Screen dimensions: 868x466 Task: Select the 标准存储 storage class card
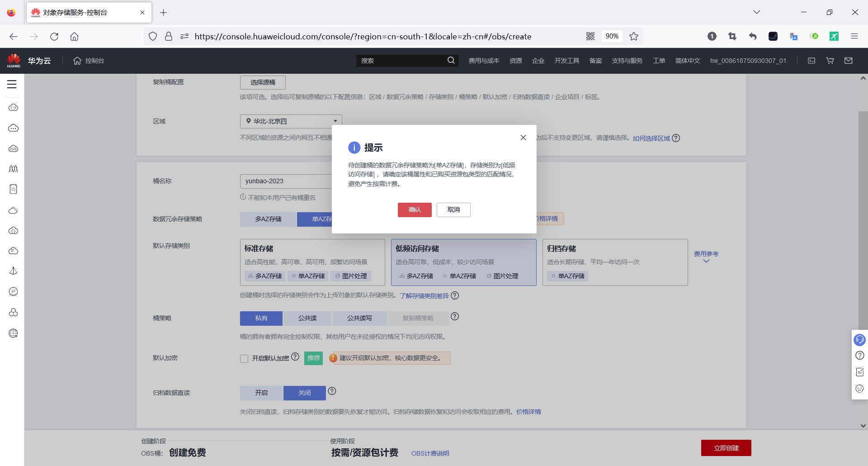(x=312, y=262)
